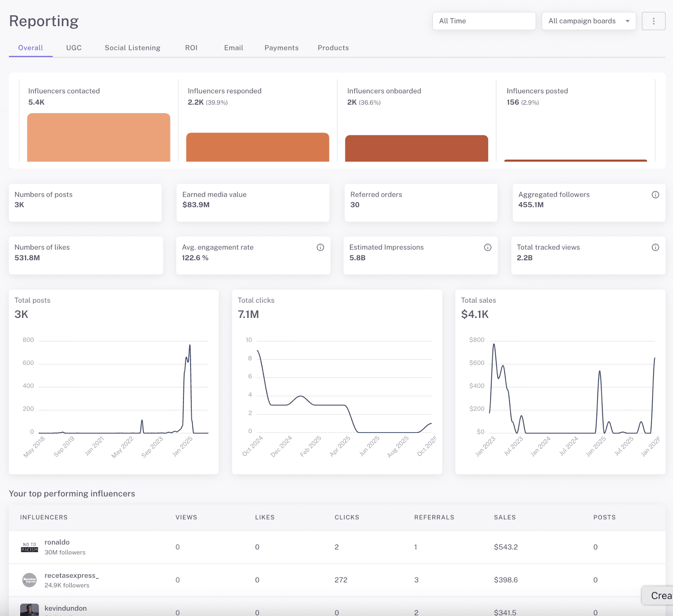Select the Products tab

point(333,48)
